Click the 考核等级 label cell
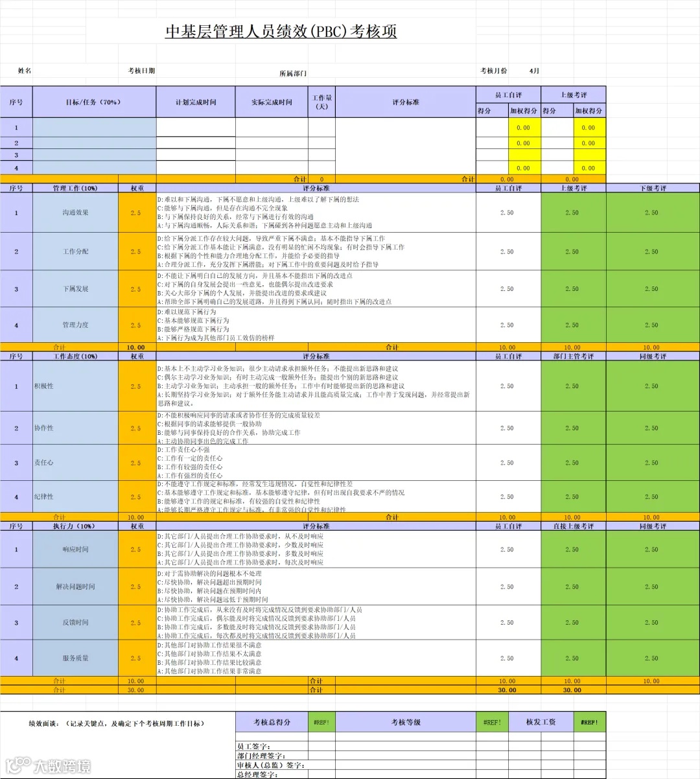The image size is (700, 779). (406, 722)
